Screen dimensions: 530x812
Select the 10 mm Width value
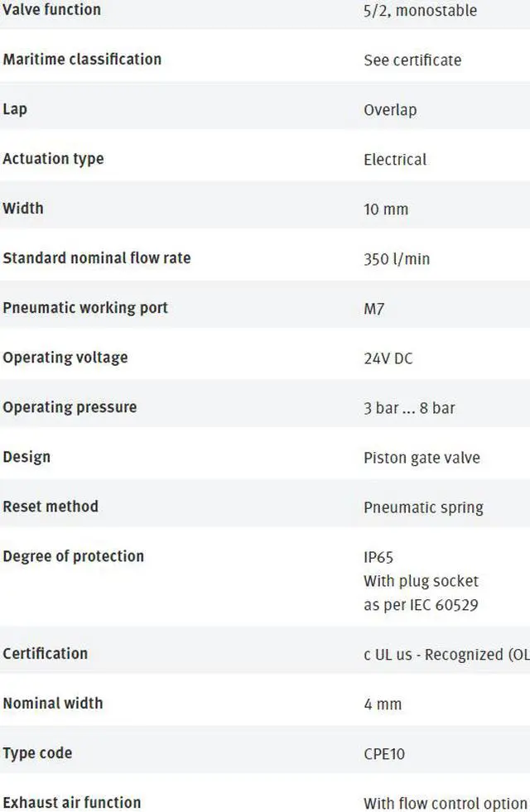(x=386, y=209)
